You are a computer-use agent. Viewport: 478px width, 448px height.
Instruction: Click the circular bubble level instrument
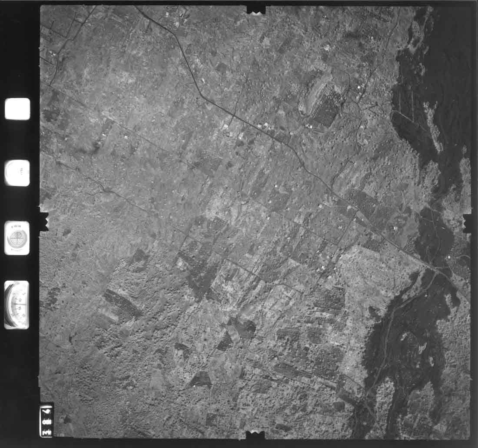click(17, 238)
